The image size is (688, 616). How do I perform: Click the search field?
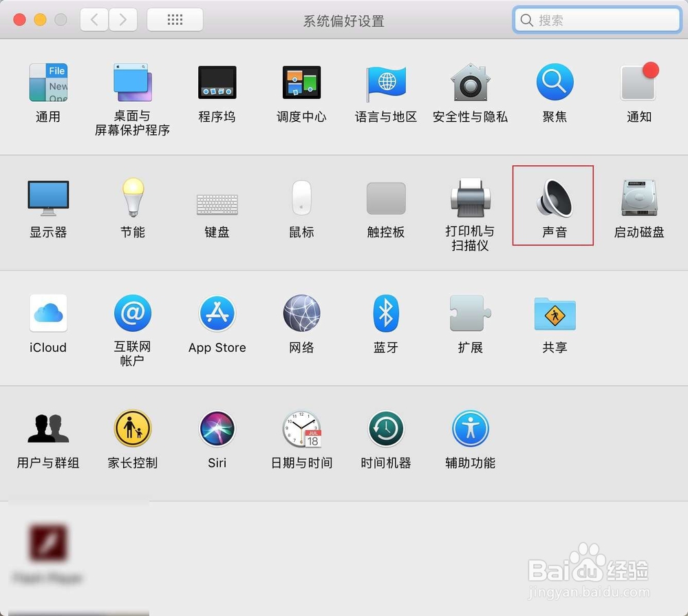click(596, 19)
